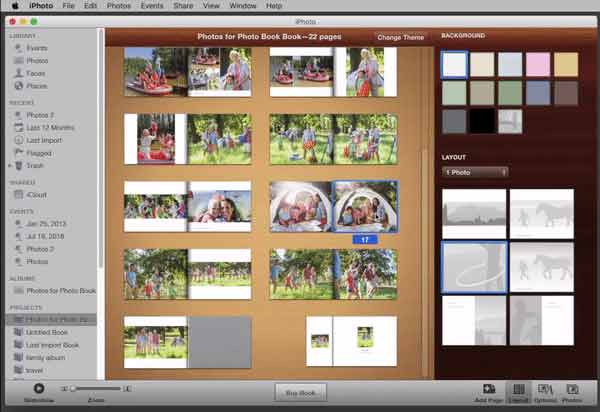Select the pink background swatch
The height and width of the screenshot is (412, 600).
coord(538,65)
